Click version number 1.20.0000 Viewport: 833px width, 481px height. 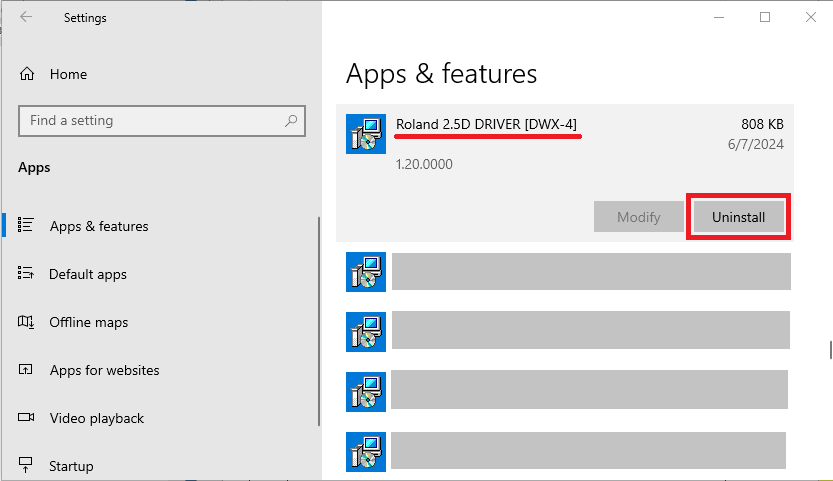(x=424, y=164)
